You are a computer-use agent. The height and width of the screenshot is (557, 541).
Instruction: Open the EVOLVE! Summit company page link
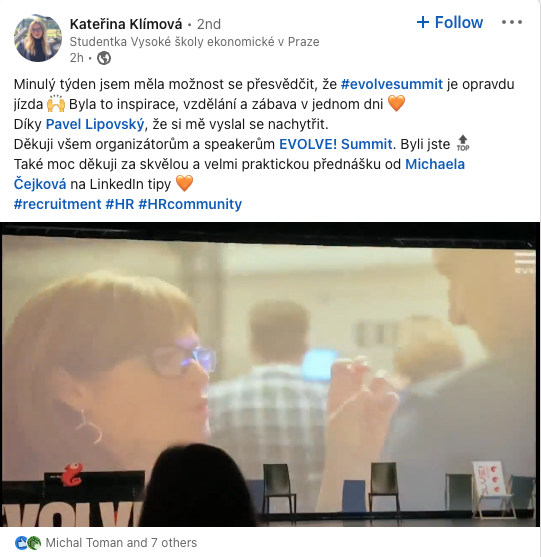pyautogui.click(x=336, y=144)
